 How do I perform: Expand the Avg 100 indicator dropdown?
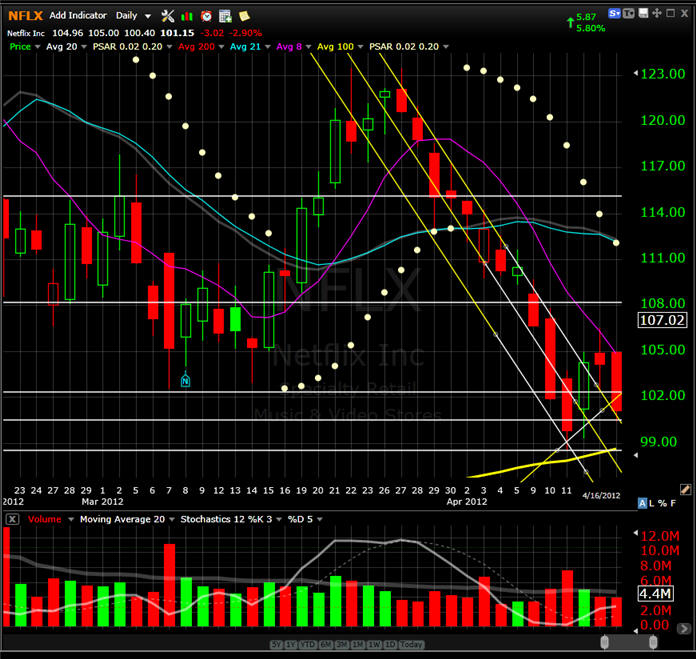pyautogui.click(x=360, y=47)
